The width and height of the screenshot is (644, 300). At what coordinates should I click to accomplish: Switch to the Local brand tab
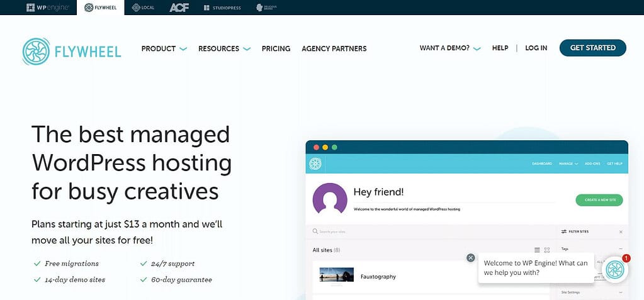pos(142,8)
